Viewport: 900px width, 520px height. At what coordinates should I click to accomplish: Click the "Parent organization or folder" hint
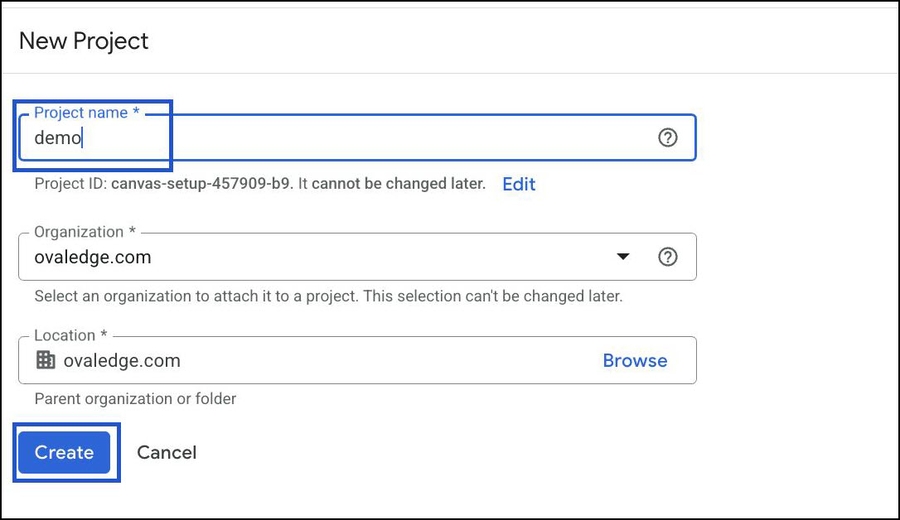135,399
